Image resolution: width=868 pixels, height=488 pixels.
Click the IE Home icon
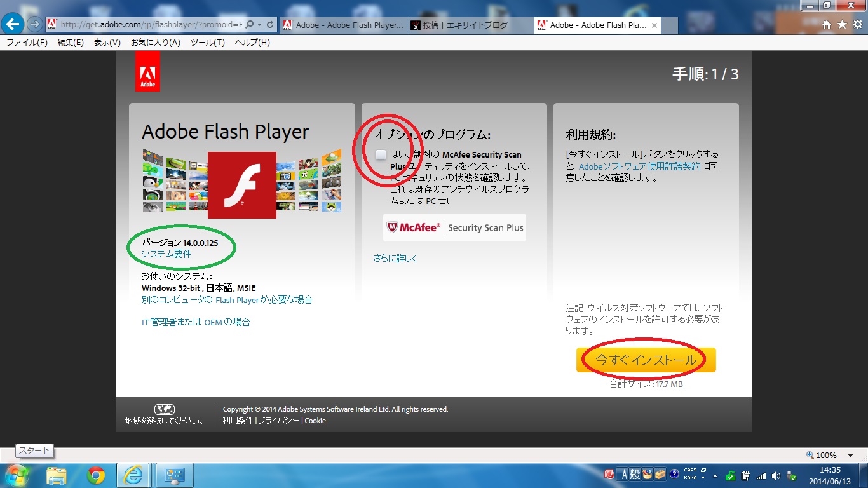(x=827, y=24)
